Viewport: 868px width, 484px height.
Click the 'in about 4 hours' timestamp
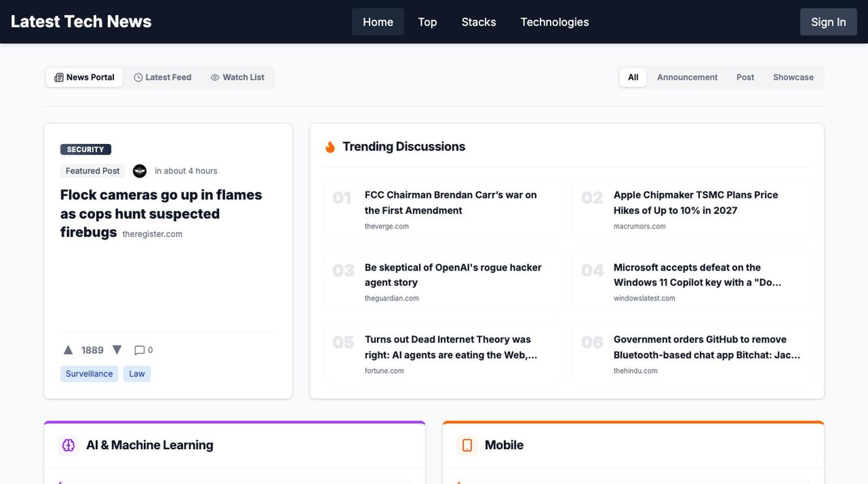tap(186, 171)
